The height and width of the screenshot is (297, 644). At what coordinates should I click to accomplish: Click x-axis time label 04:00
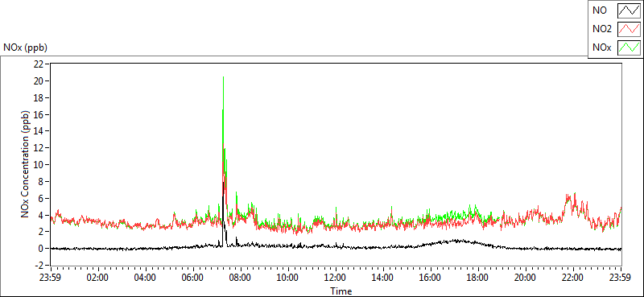146,277
